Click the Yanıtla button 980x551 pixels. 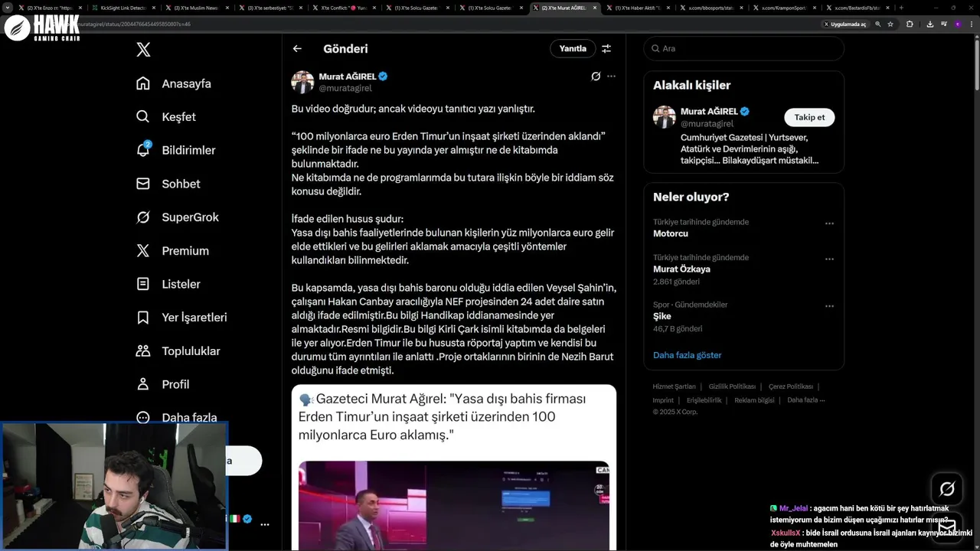pyautogui.click(x=573, y=48)
